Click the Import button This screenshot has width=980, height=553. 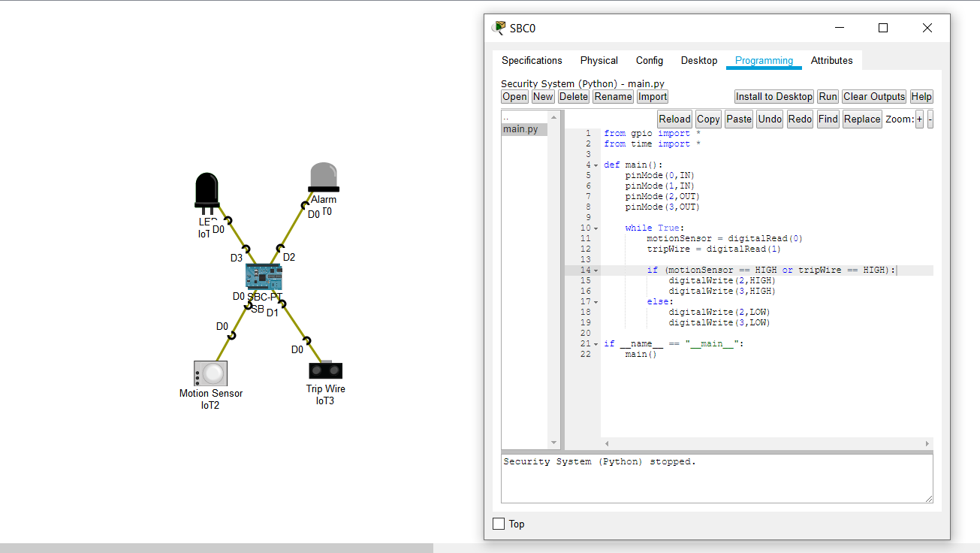point(653,96)
